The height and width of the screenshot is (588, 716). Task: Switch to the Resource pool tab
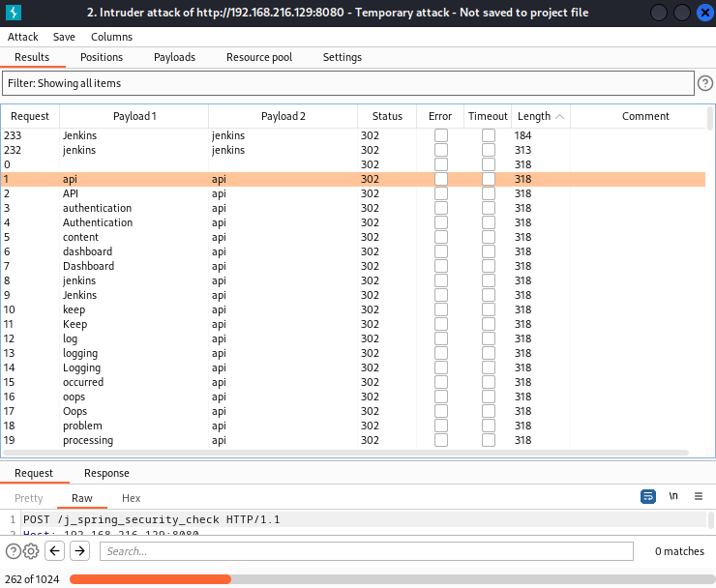point(259,57)
